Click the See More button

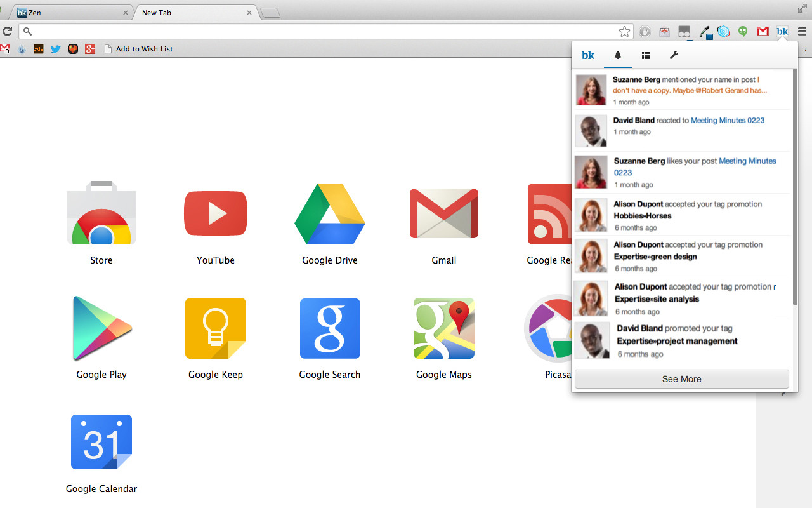681,379
